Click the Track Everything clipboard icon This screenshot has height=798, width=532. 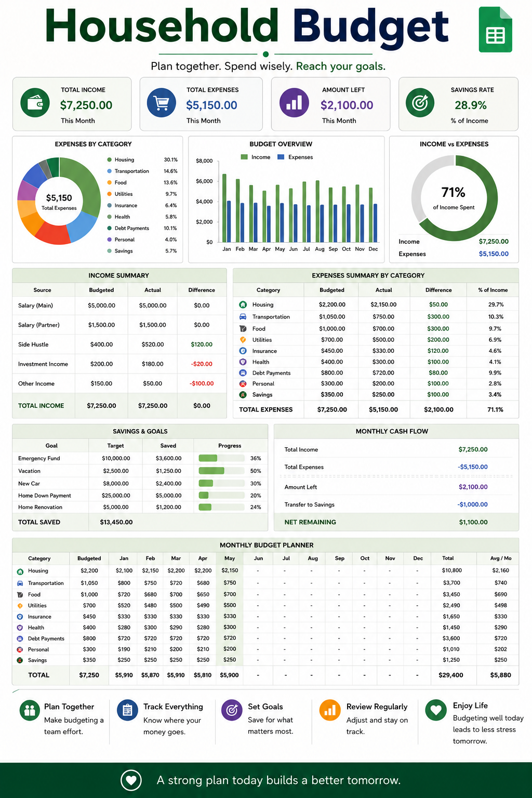click(x=127, y=710)
